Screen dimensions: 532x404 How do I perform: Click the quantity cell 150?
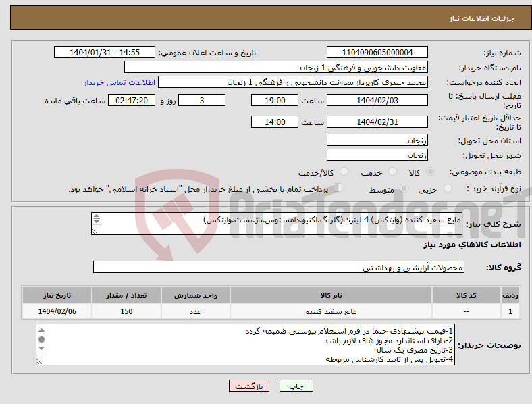pos(126,311)
